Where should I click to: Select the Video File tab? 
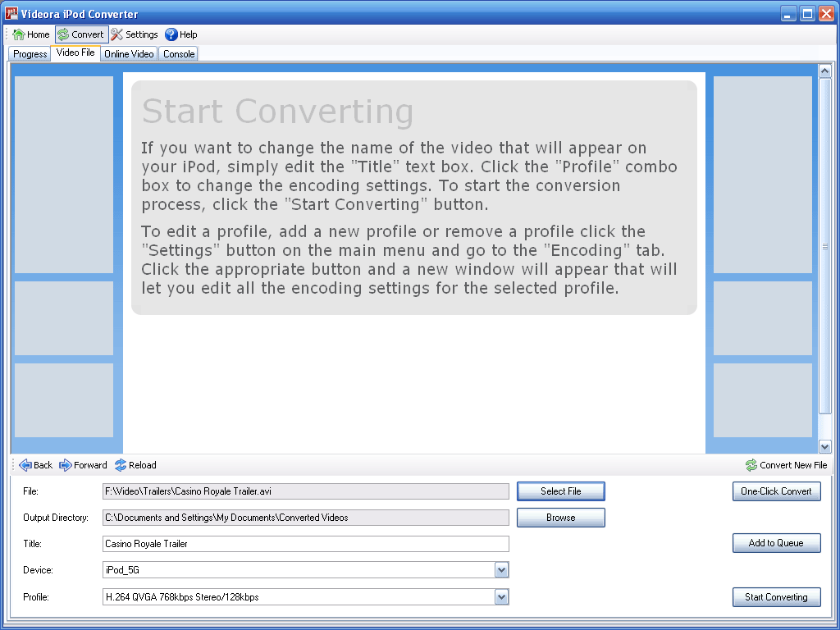tap(75, 52)
